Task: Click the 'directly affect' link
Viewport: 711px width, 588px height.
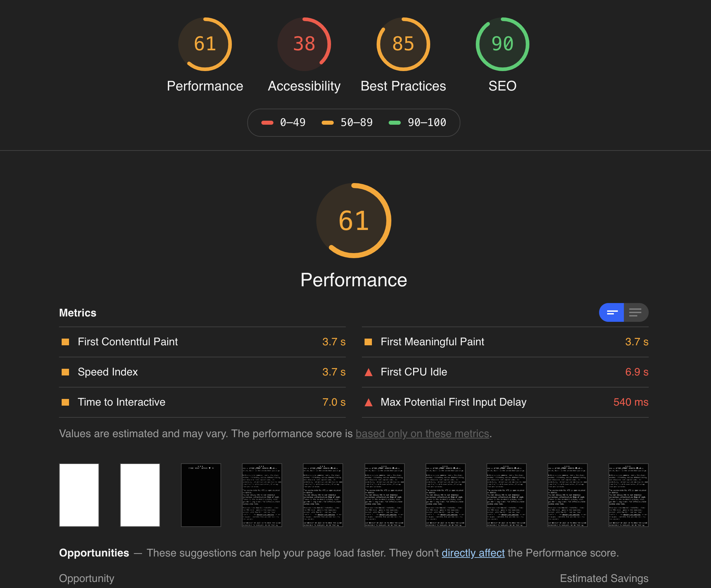Action: click(x=473, y=553)
